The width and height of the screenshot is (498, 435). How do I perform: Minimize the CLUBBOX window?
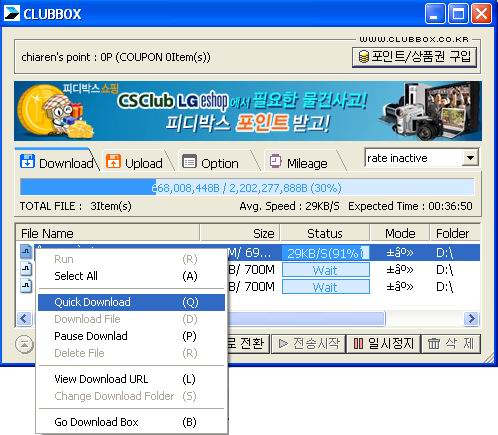click(x=434, y=14)
